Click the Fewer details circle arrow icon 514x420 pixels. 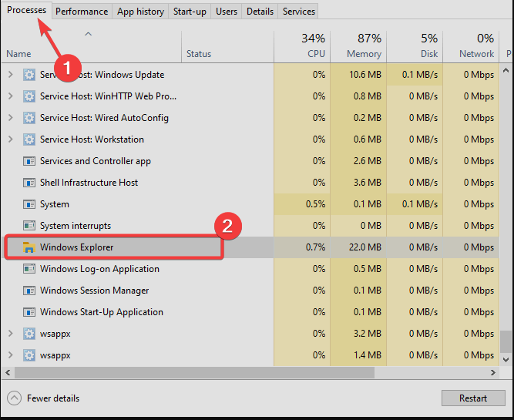pyautogui.click(x=14, y=398)
